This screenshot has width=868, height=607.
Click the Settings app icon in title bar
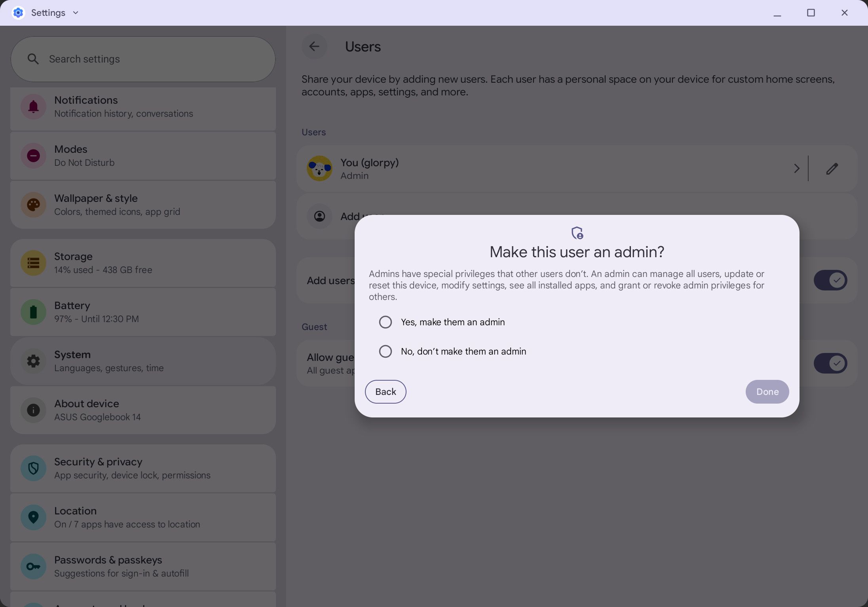point(18,13)
